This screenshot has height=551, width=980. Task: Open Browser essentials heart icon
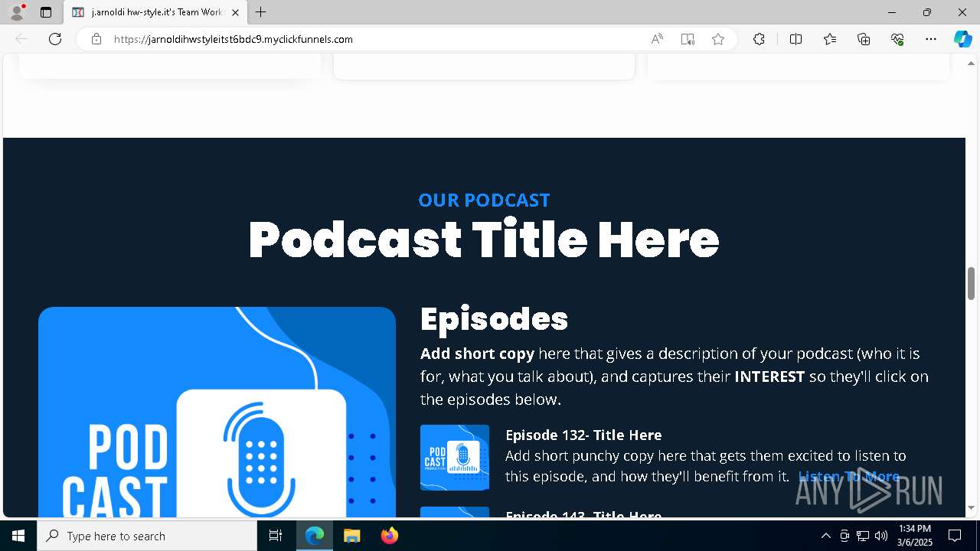[x=897, y=39]
